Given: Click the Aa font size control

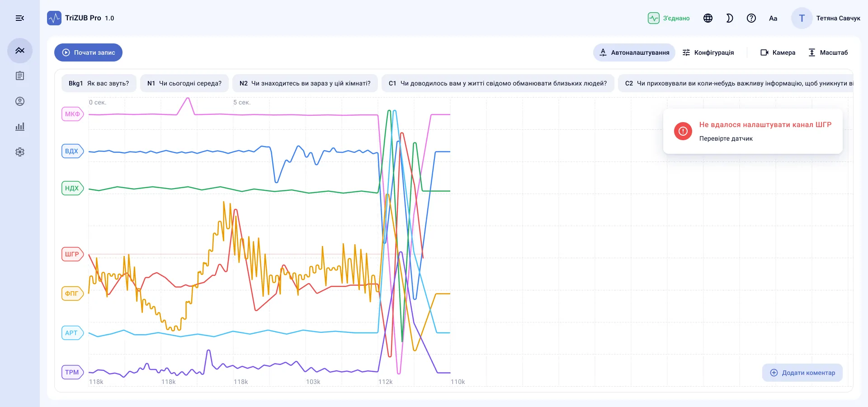Looking at the screenshot, I should (x=773, y=18).
